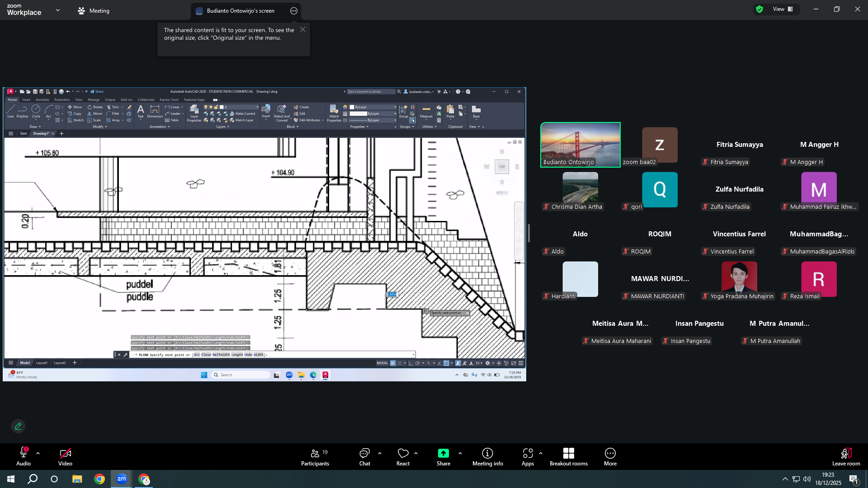Select the Line tool in AutoCAD ribbon
Screen dimensions: 868x488
[x=10, y=111]
